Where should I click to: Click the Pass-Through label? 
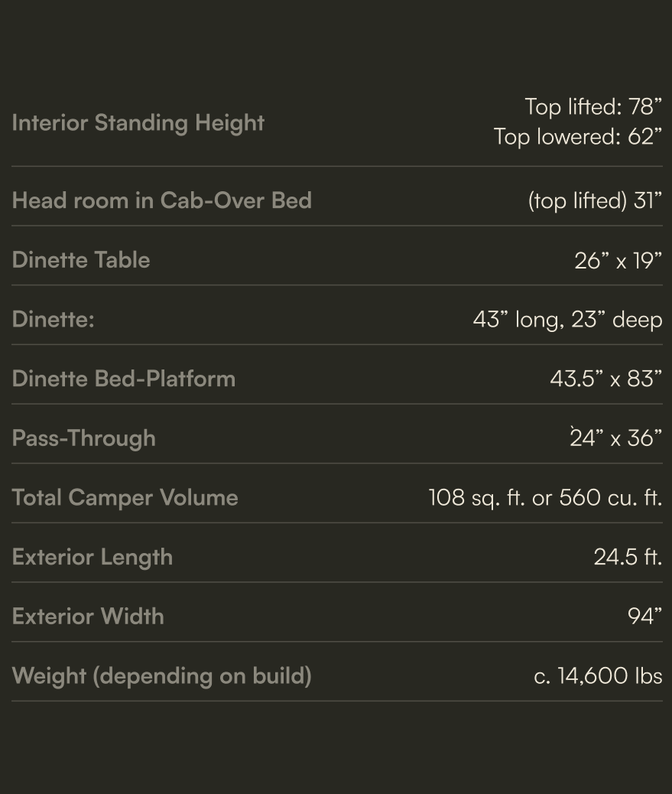tap(84, 438)
